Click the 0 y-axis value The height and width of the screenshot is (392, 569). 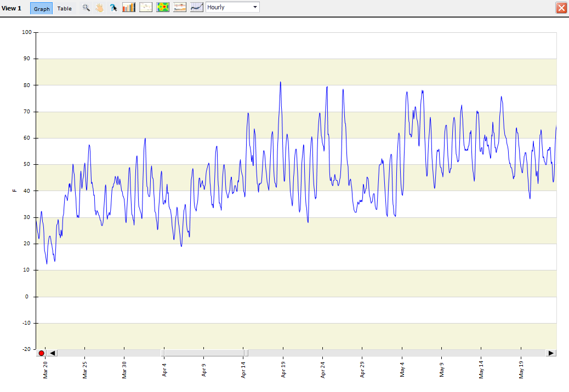[26, 297]
